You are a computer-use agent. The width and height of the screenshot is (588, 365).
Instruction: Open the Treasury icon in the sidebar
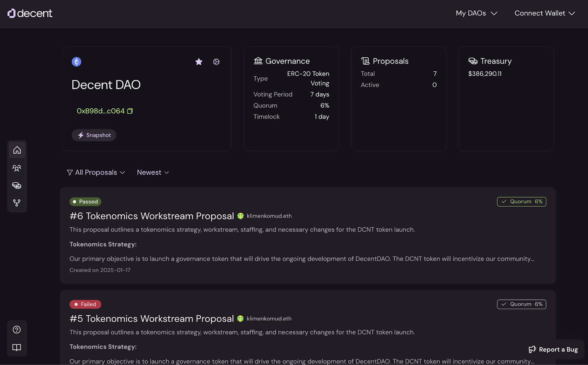pyautogui.click(x=17, y=185)
